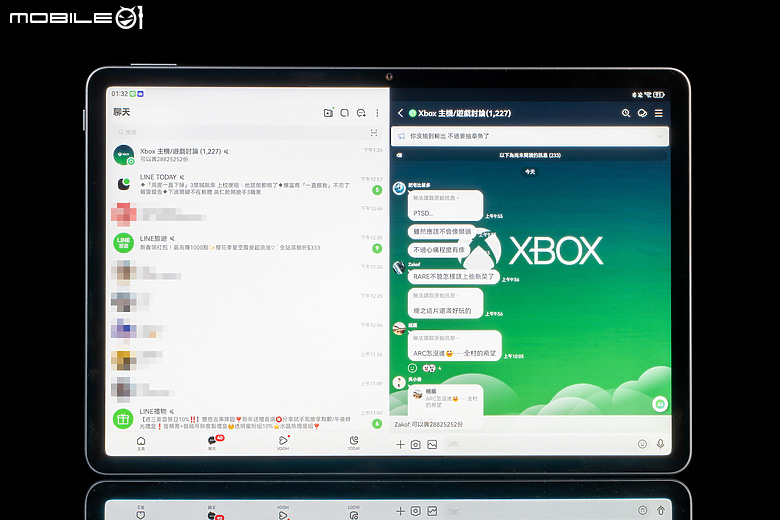Open the Xbox 主機/遊戲討論 chat row
Screen dimensions: 780x520
pos(247,155)
